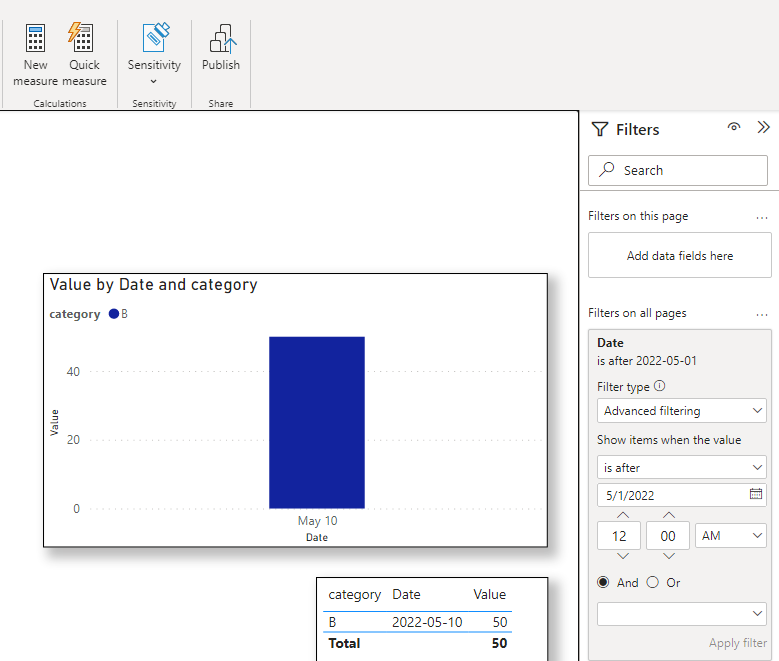Click the hour field showing 12
Image resolution: width=779 pixels, height=661 pixels.
[619, 536]
